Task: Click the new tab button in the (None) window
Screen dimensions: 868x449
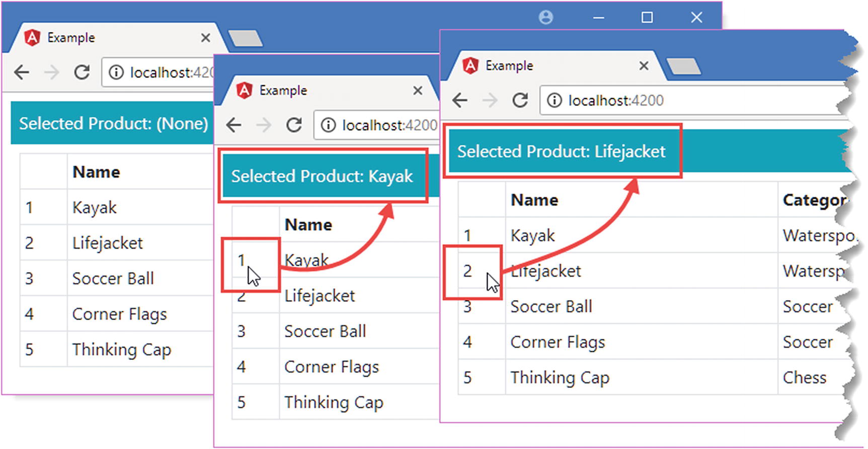Action: (245, 38)
